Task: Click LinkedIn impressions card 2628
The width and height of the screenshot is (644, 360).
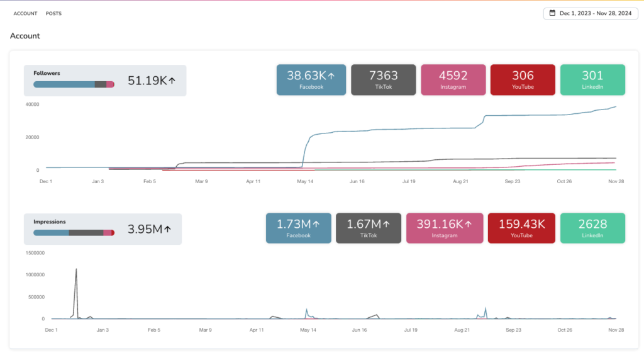Action: pos(592,228)
